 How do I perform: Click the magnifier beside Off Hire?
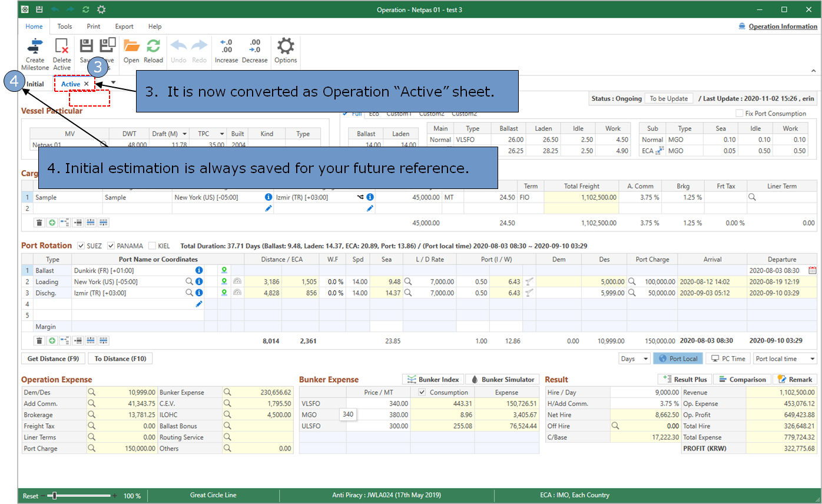tap(616, 426)
